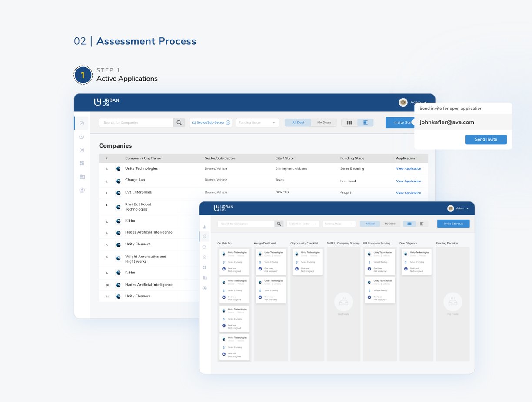
Task: Open bar chart icon in board window sidebar
Action: tap(205, 227)
